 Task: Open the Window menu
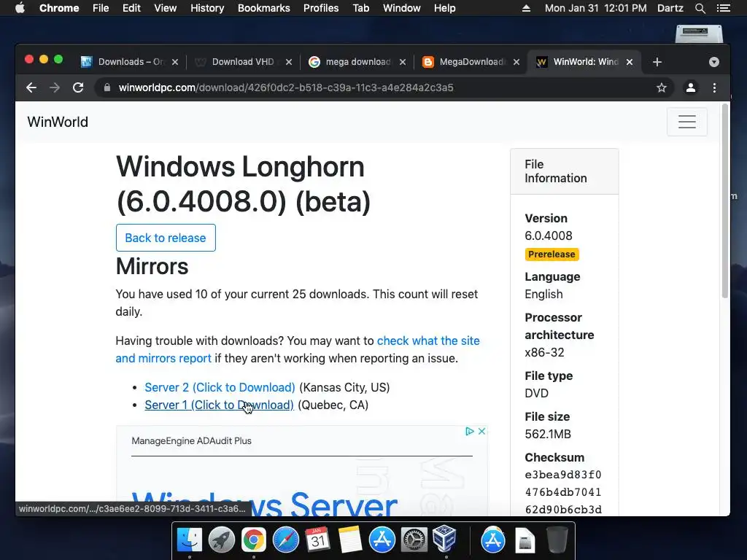402,8
